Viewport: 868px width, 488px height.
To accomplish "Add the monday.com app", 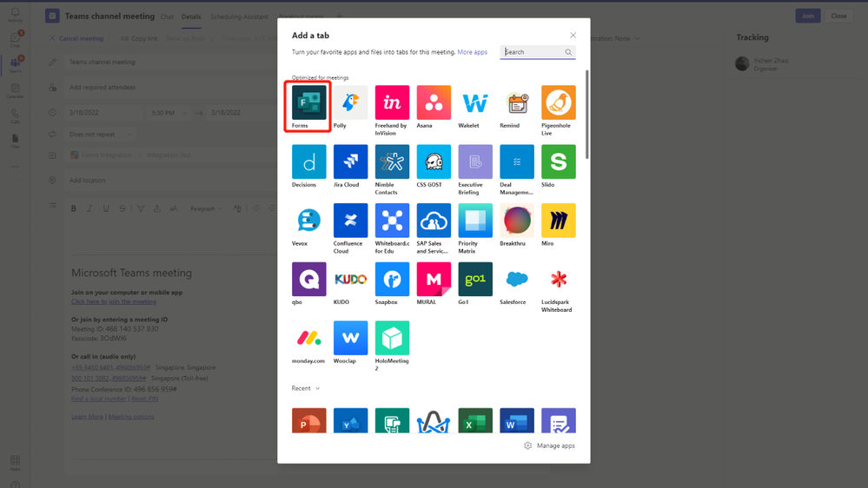I will click(309, 338).
